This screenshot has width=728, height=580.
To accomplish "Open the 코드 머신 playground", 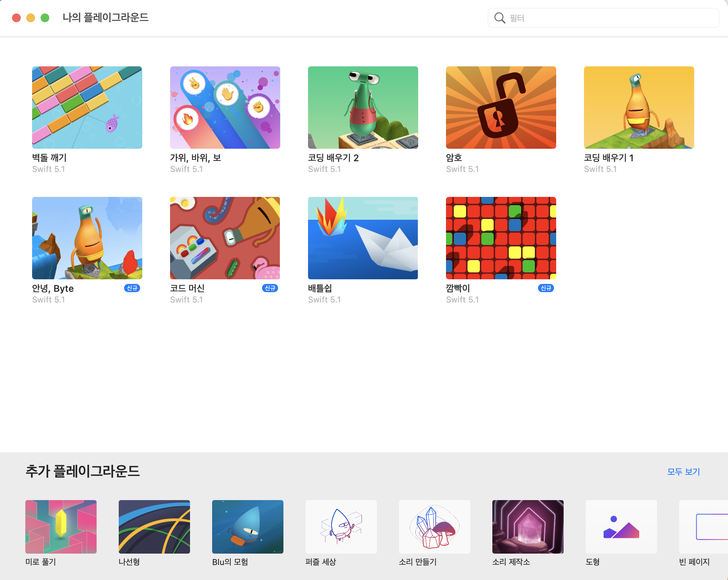I will 225,238.
